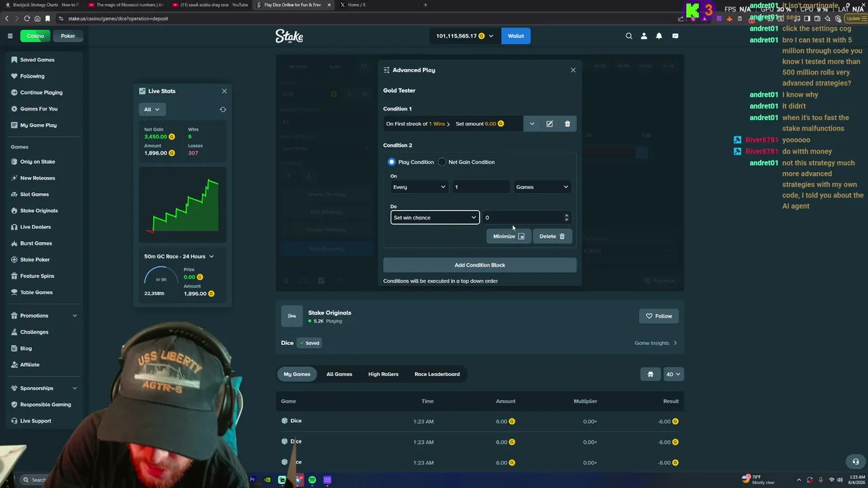Select the Race Leaderboard tab

[437, 374]
